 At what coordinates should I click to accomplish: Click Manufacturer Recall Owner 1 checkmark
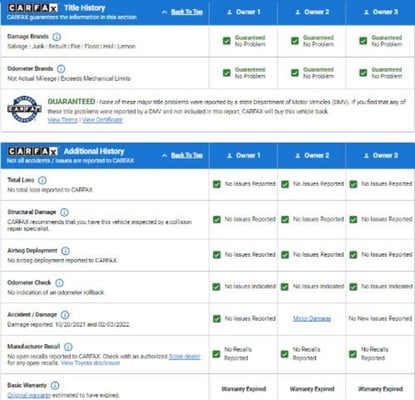point(216,354)
